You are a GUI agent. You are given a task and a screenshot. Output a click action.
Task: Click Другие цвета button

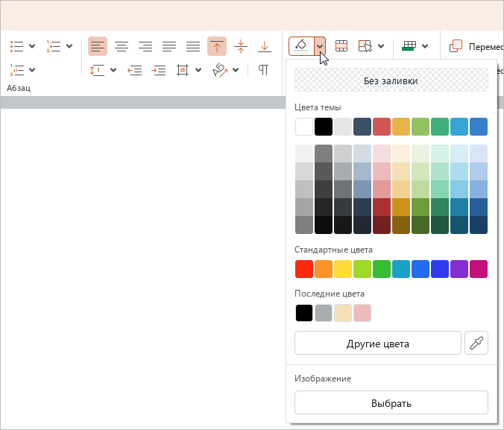[378, 344]
